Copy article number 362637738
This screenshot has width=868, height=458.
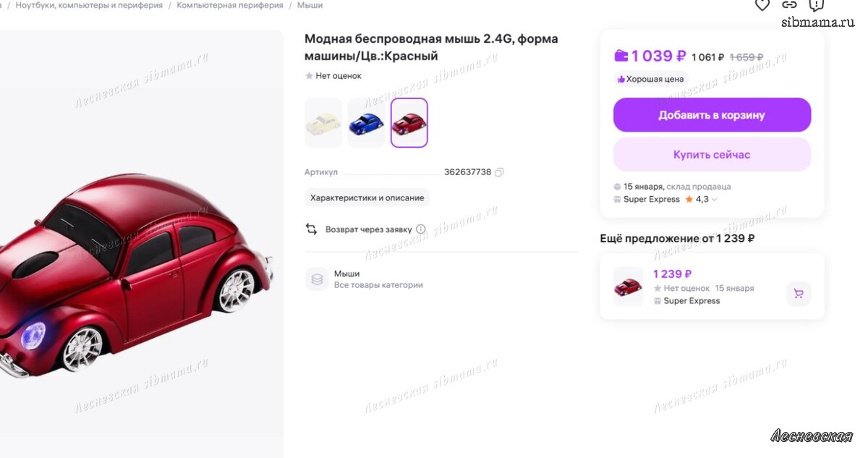(x=499, y=172)
